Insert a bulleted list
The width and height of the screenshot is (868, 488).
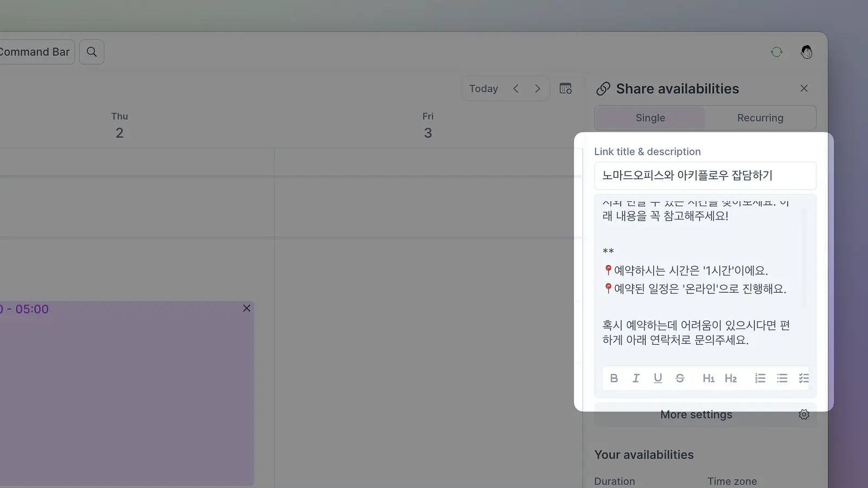pos(782,378)
